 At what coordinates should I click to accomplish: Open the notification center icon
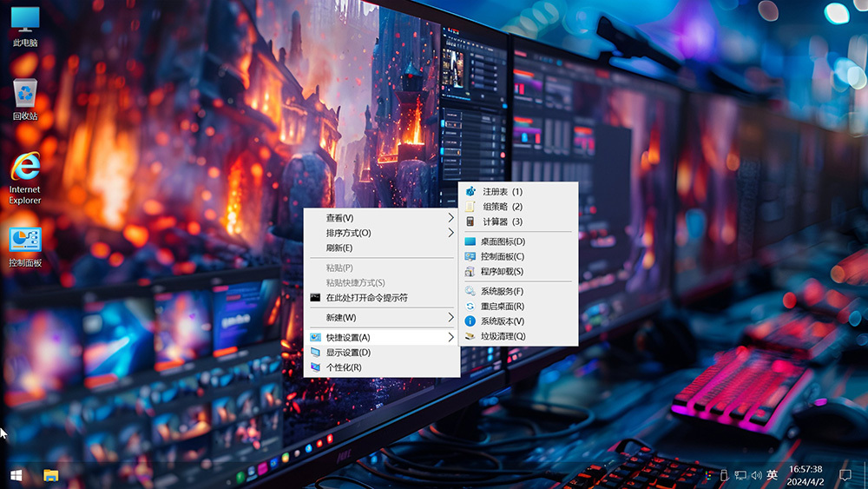click(845, 475)
